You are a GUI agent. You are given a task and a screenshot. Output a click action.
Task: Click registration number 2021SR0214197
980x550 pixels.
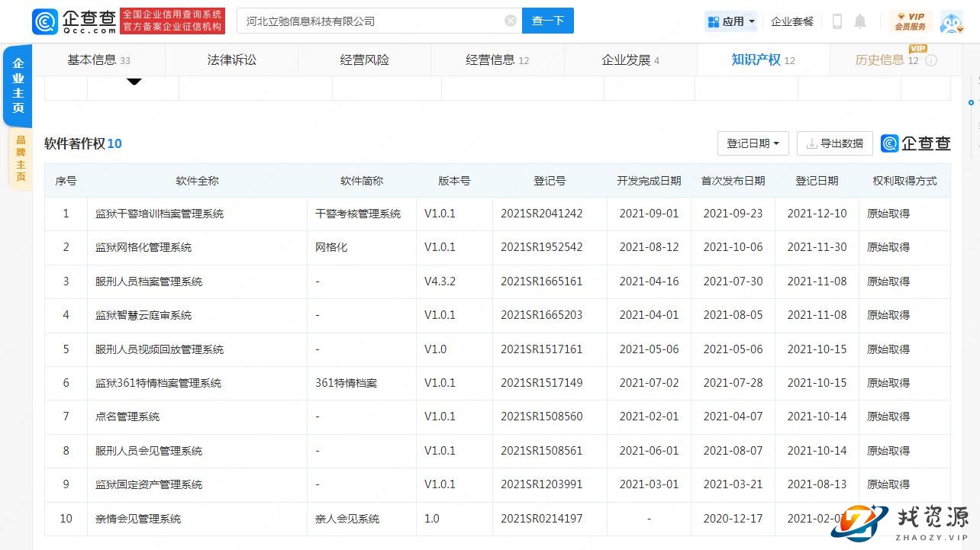pyautogui.click(x=541, y=519)
